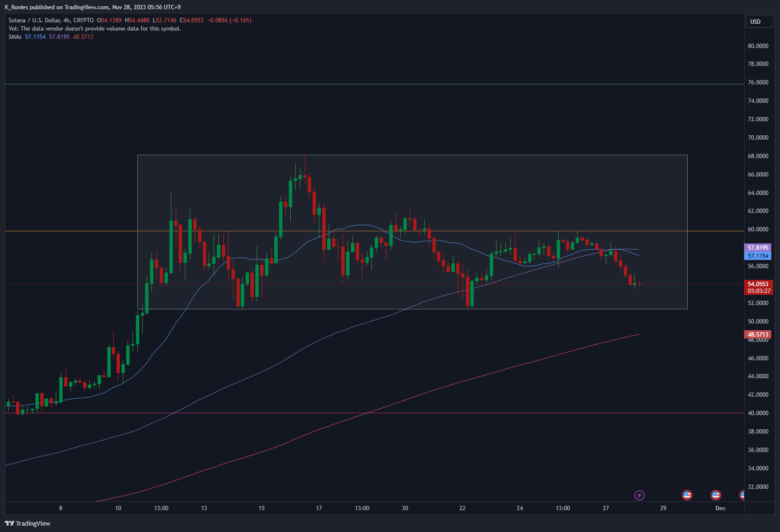Click the date label 27 on time axis
Image resolution: width=780 pixels, height=532 pixels.
606,508
